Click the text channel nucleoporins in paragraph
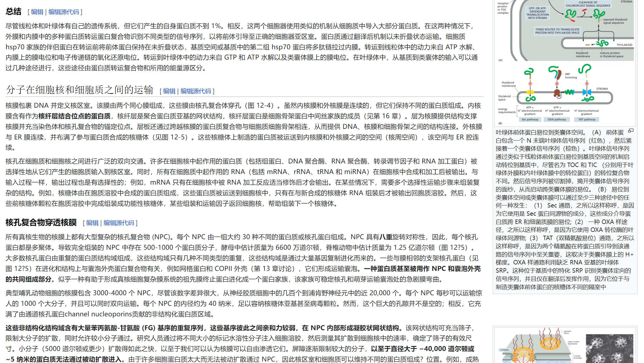Viewport: 644px width, 363px height. tap(98, 314)
